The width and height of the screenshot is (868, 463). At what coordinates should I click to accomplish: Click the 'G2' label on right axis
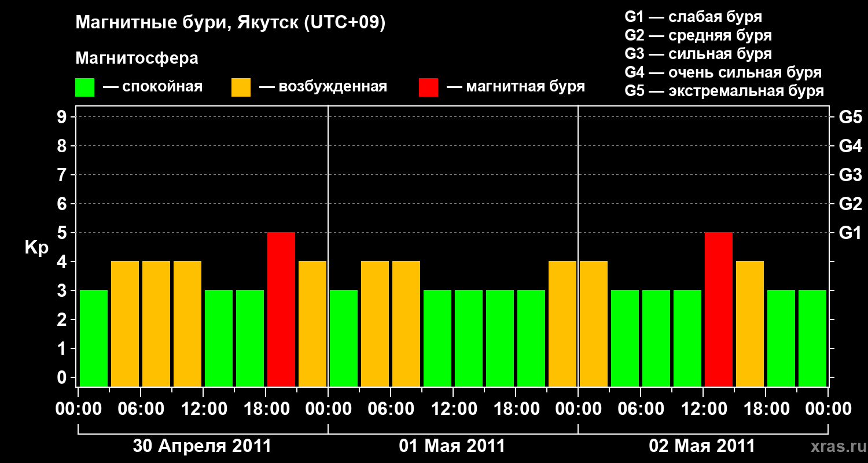pos(850,204)
